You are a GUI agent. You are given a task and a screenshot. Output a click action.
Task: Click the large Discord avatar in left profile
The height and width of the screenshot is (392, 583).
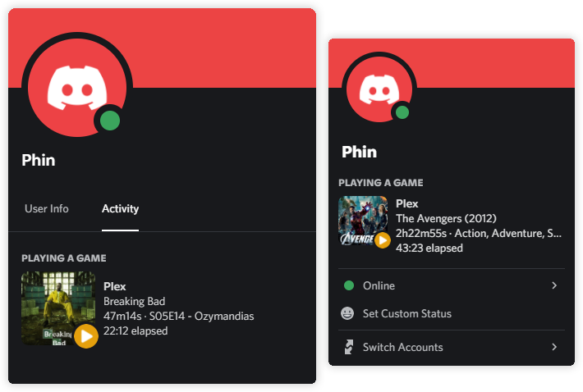pos(77,88)
